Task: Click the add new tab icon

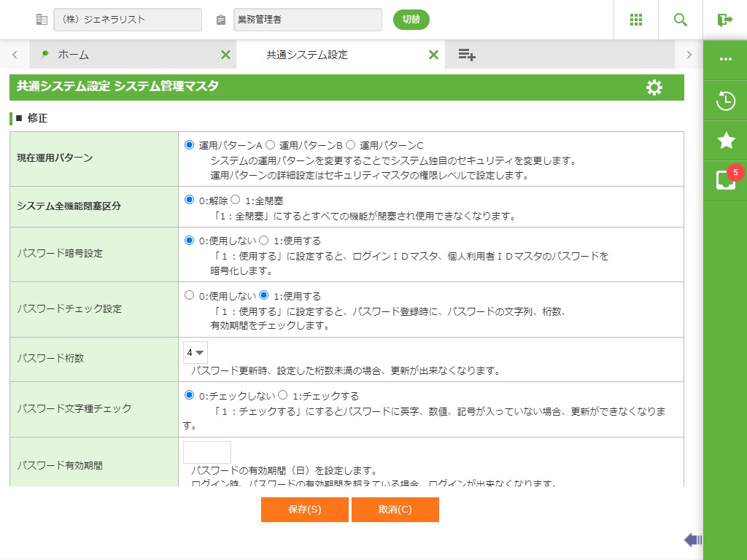Action: (x=467, y=55)
